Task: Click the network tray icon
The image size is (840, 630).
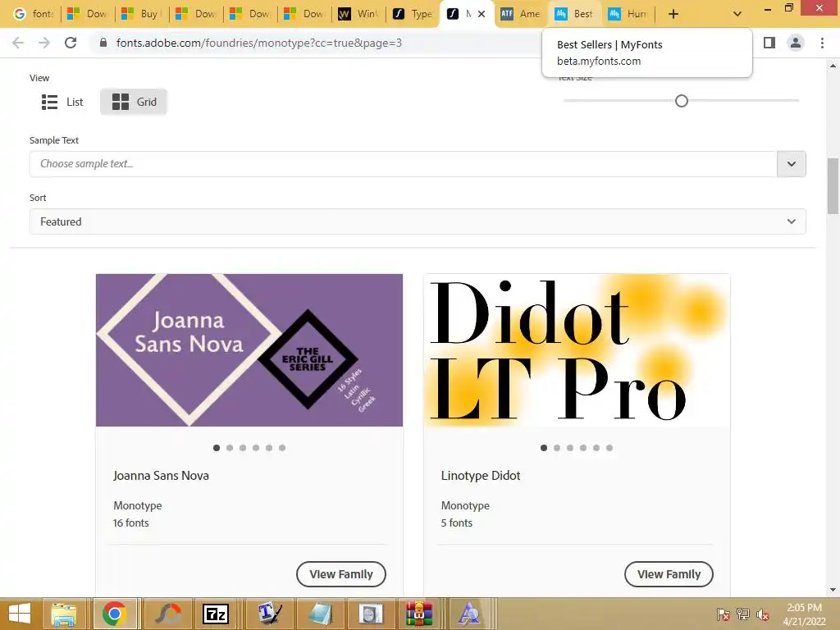Action: click(x=743, y=614)
